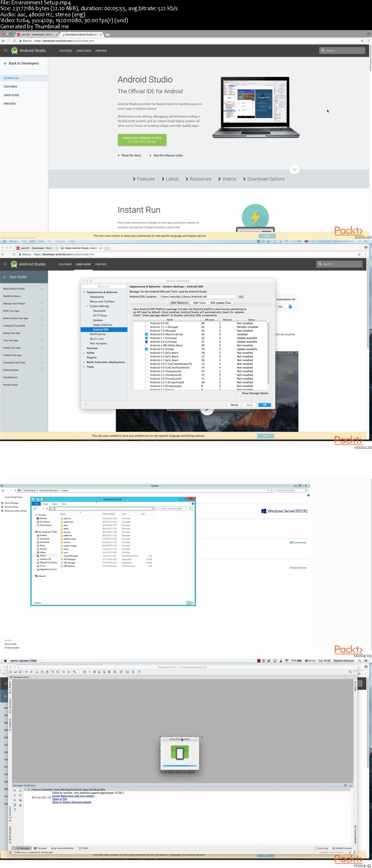The image size is (372, 868).
Task: Open the View tab in the NewAndroidSDK window
Action: (64, 504)
